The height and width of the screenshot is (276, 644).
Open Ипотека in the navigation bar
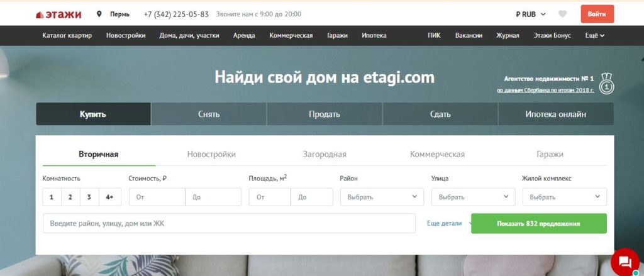[374, 35]
